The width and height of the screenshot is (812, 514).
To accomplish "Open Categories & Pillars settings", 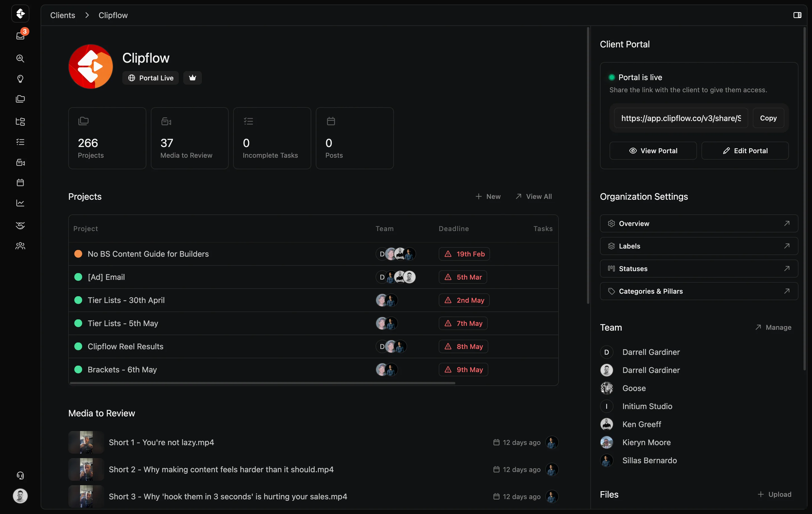I will (699, 291).
